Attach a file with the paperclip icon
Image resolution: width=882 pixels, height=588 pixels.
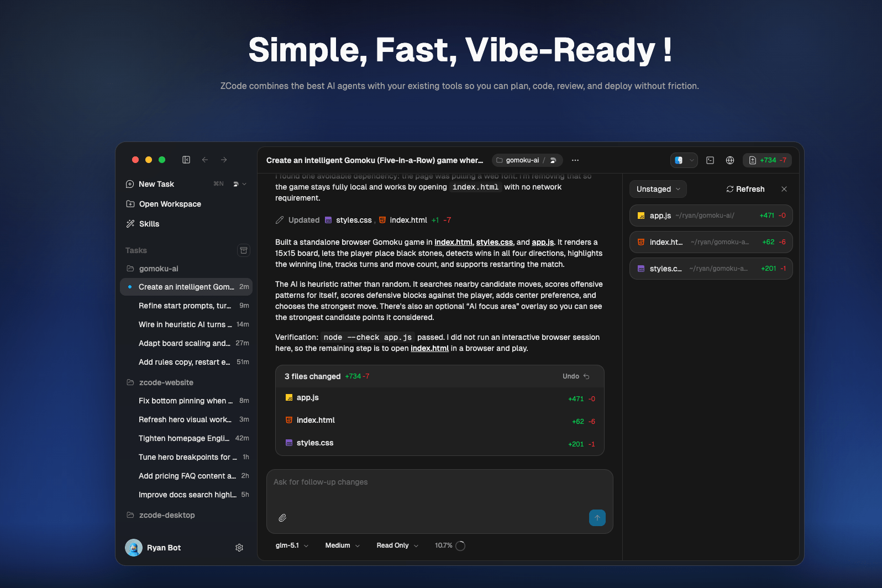282,518
